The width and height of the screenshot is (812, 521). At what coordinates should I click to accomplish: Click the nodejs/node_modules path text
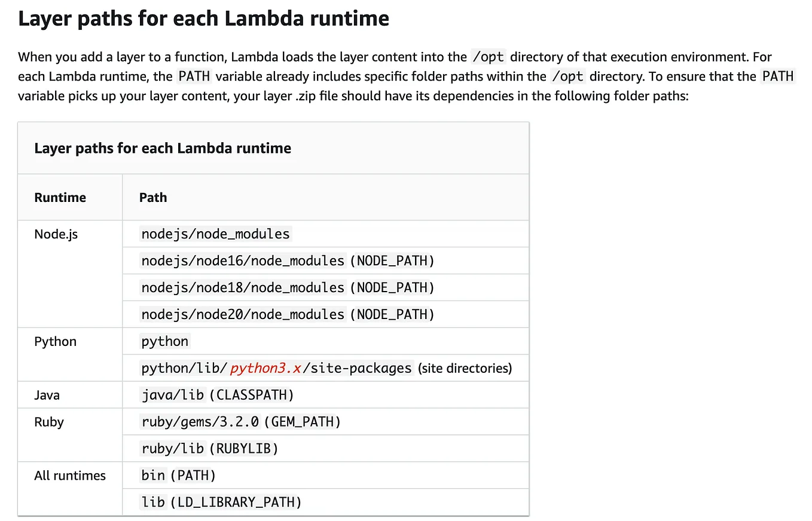(215, 234)
